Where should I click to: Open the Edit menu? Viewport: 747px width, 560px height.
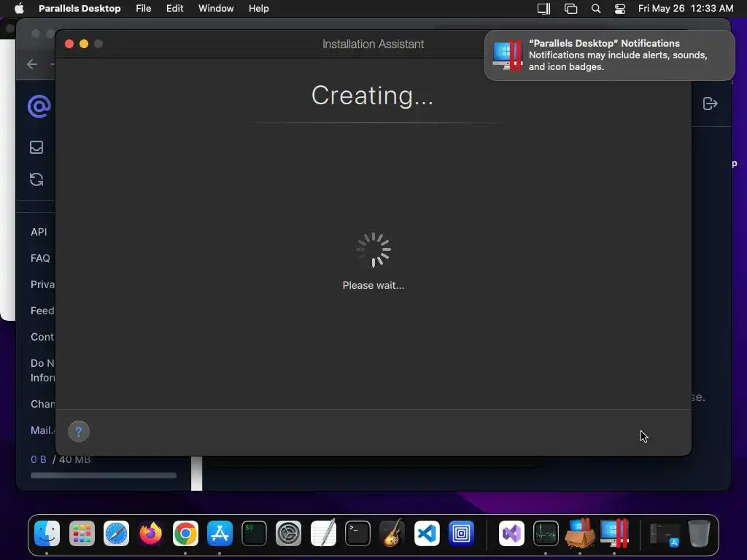click(x=174, y=9)
